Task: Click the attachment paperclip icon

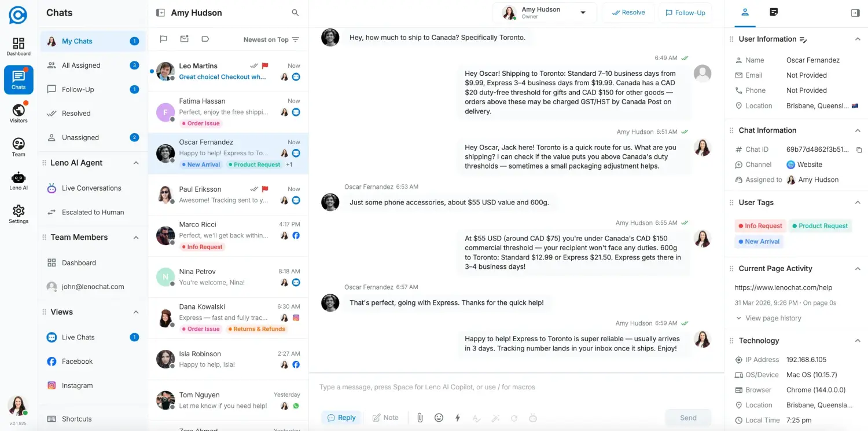Action: pos(420,417)
